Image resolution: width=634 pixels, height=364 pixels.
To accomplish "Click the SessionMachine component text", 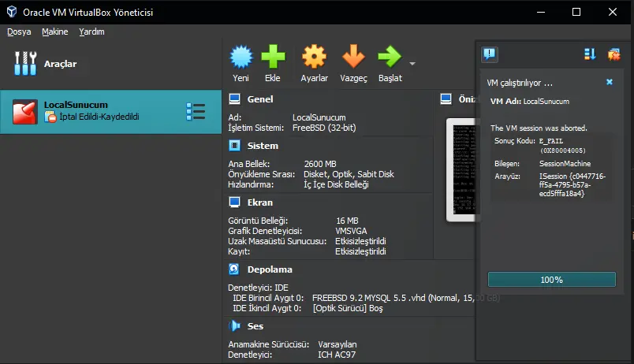I will 565,164.
